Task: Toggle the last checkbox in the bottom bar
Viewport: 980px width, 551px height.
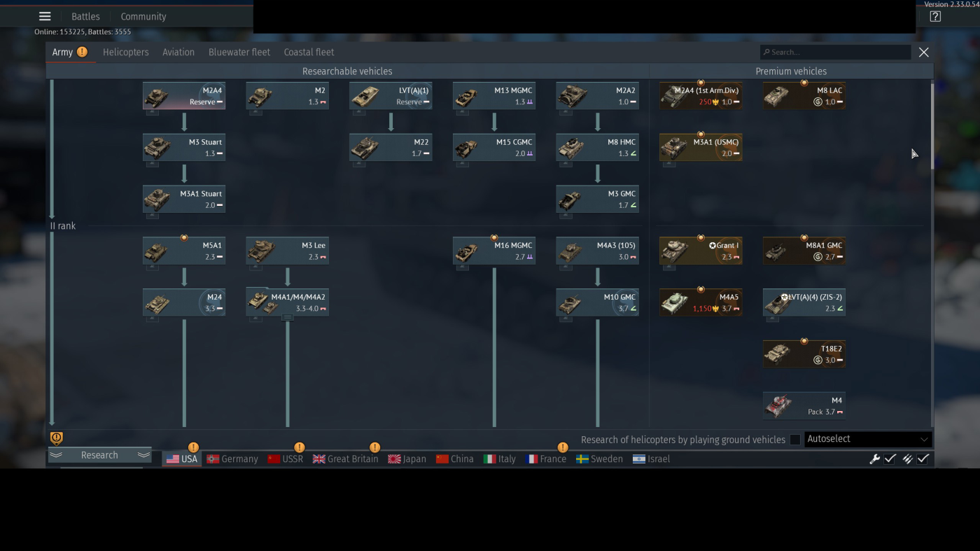Action: (923, 459)
